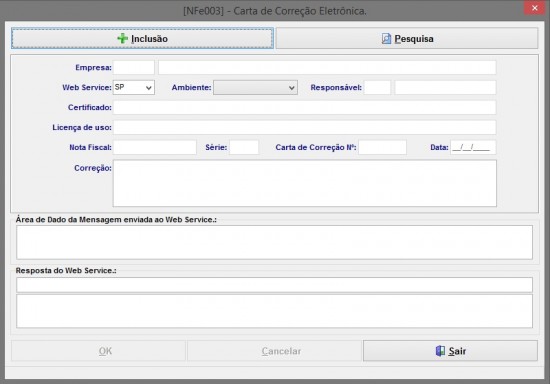Image resolution: width=550 pixels, height=384 pixels.
Task: Click the Inclusão button
Action: coord(142,38)
